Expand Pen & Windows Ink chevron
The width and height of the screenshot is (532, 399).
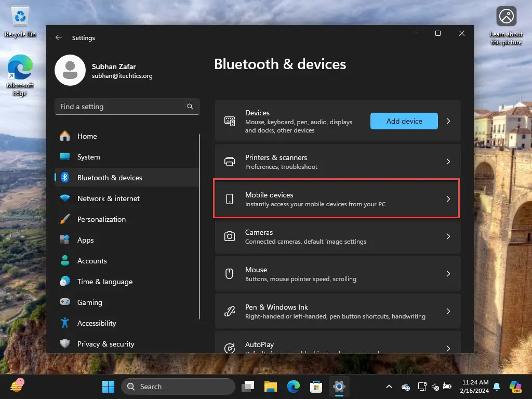point(448,311)
